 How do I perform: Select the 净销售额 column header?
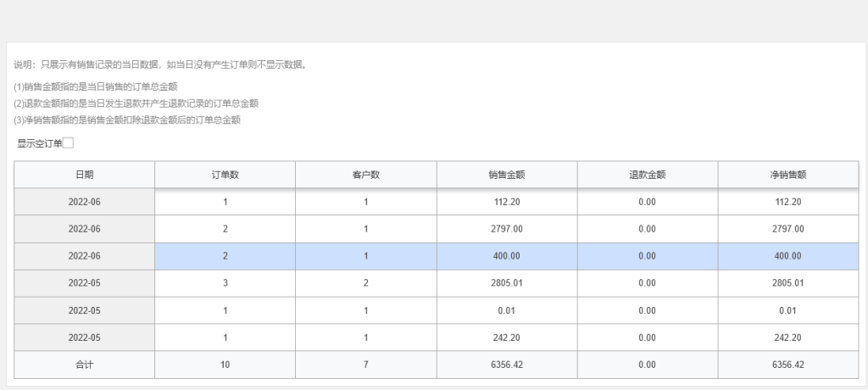pyautogui.click(x=787, y=175)
